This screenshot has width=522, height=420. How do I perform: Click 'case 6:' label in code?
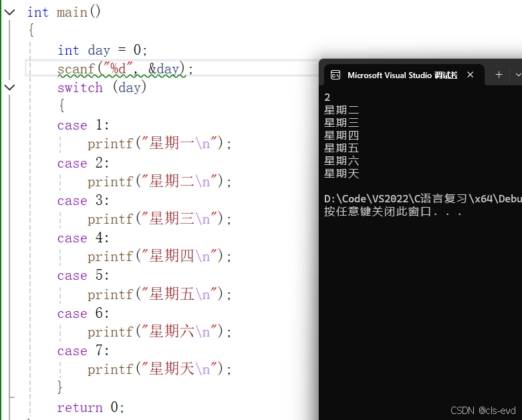(x=83, y=314)
